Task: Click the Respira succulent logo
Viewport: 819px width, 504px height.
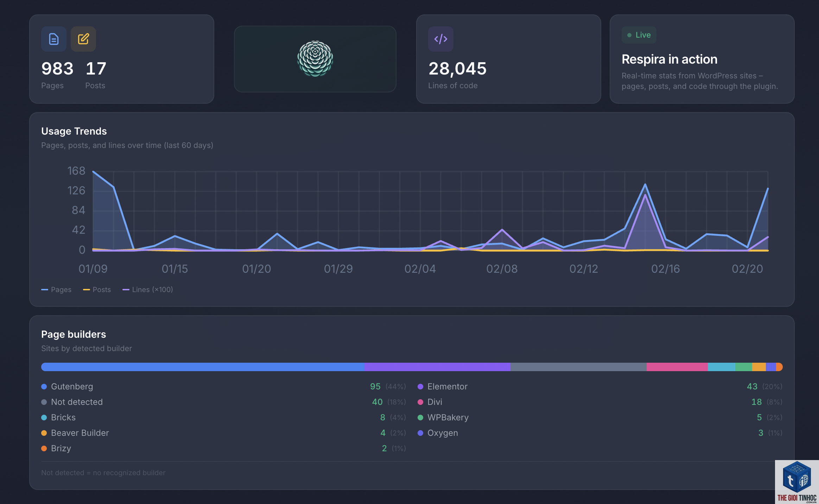Action: coord(315,59)
